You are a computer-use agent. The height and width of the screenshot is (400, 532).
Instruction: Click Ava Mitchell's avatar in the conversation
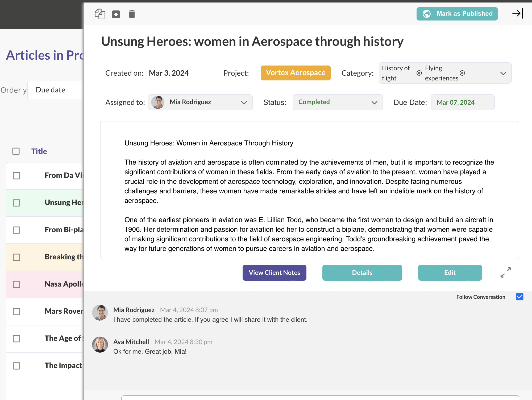tap(100, 344)
